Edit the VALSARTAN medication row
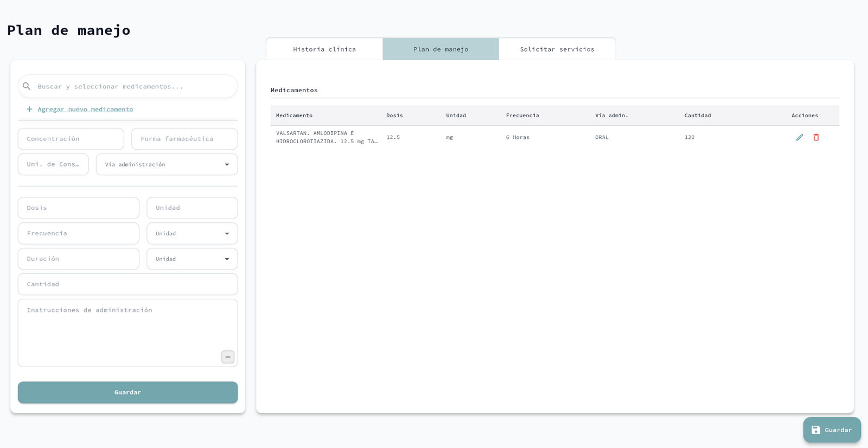 coord(800,137)
